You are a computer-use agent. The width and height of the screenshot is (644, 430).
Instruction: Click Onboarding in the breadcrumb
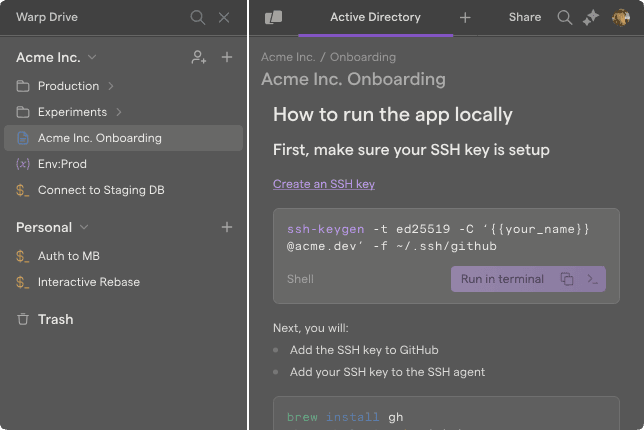[363, 57]
